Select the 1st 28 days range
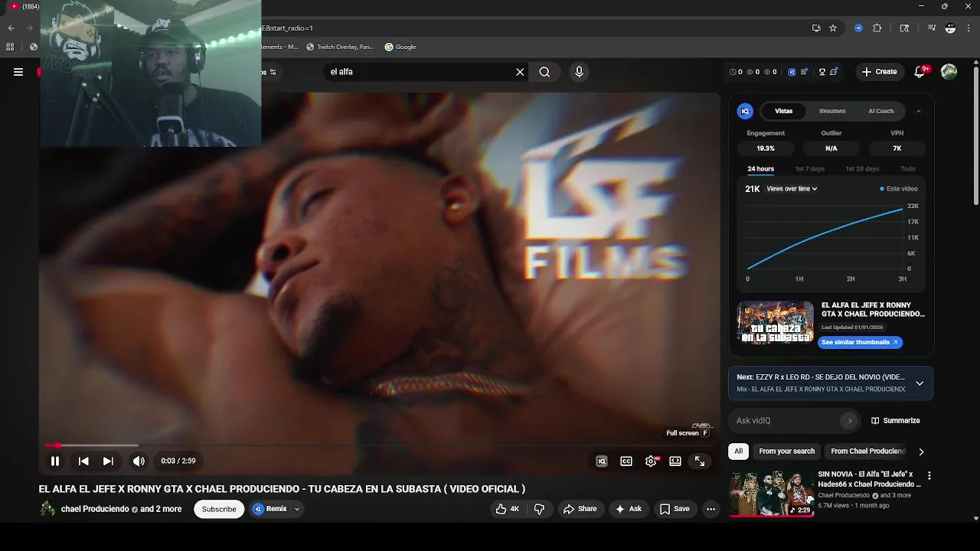 862,168
